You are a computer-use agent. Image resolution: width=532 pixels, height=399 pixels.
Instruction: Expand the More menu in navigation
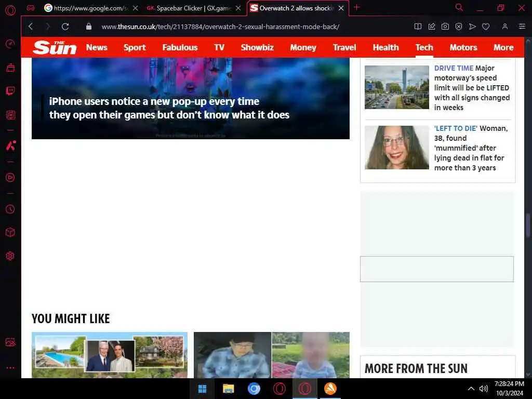[x=503, y=47]
